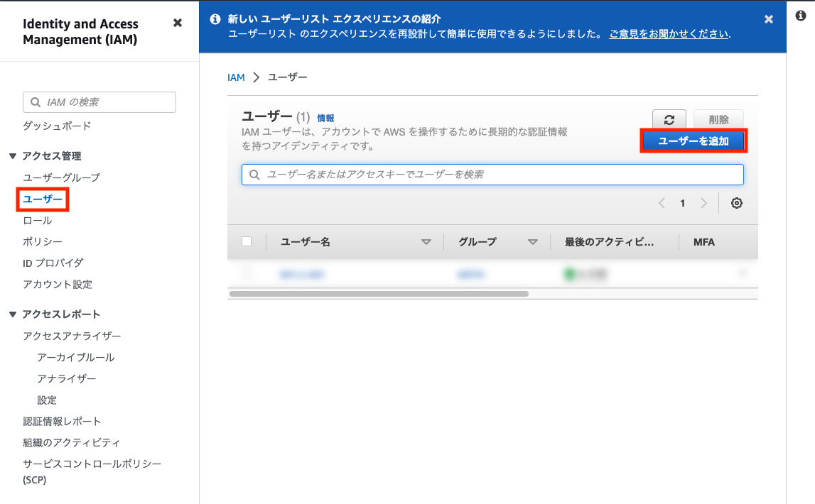The image size is (815, 504).
Task: Refresh the users list
Action: coord(669,120)
